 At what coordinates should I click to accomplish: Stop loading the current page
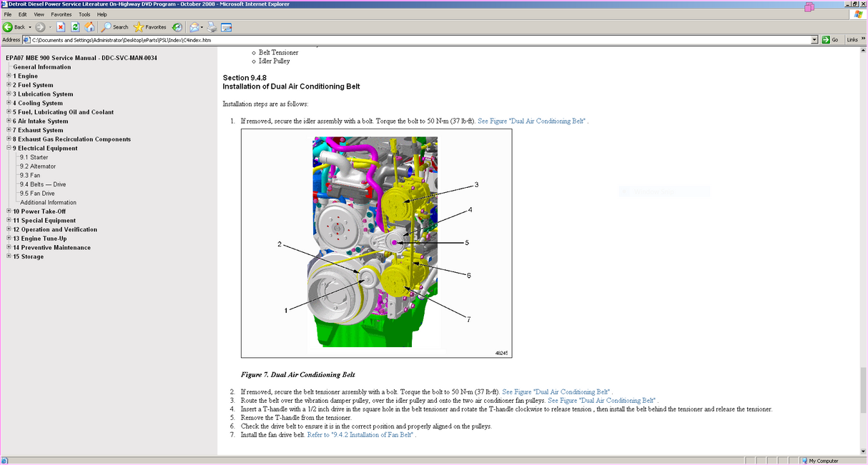pyautogui.click(x=61, y=27)
